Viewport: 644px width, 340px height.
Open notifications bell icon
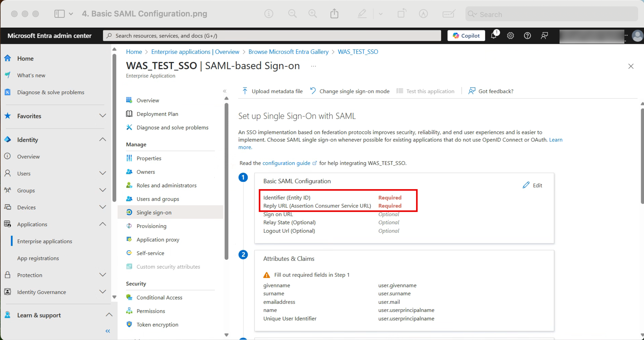point(494,36)
